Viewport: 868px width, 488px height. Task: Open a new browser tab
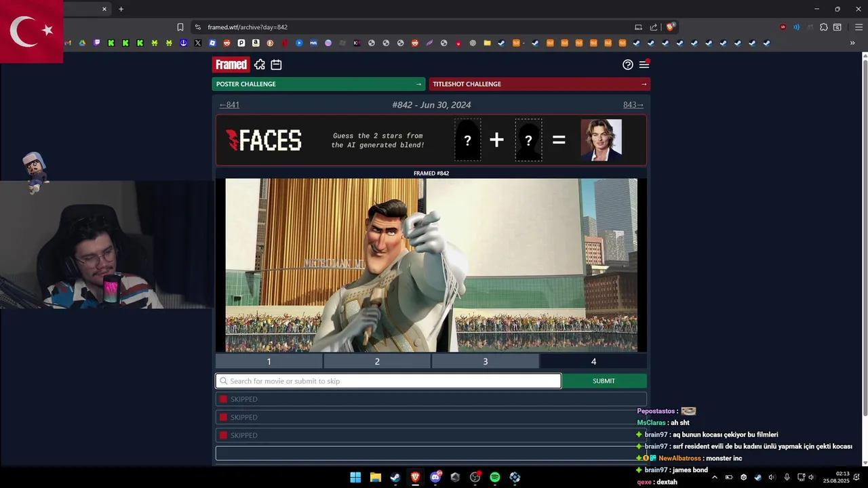[x=121, y=9]
